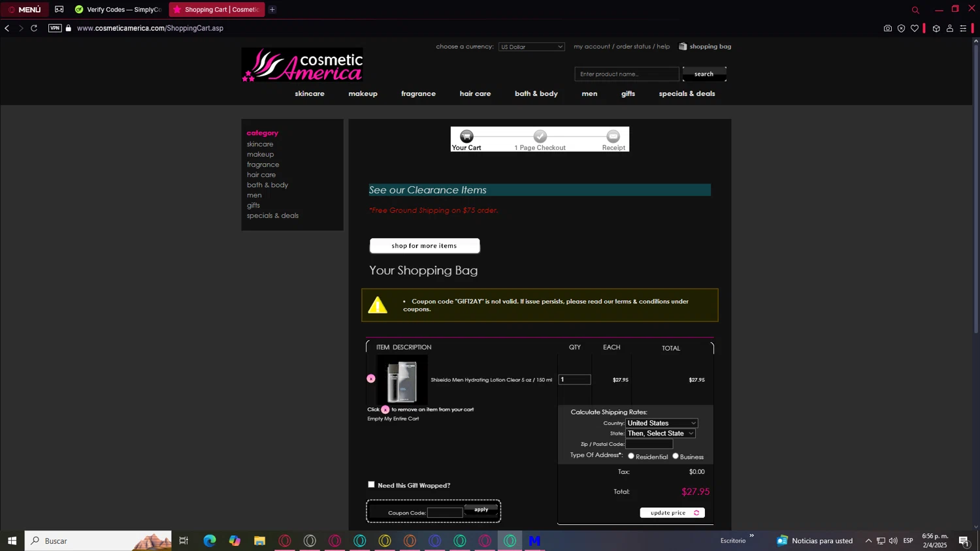Select the Shopping Cart | Cosmetic tab

tap(217, 9)
